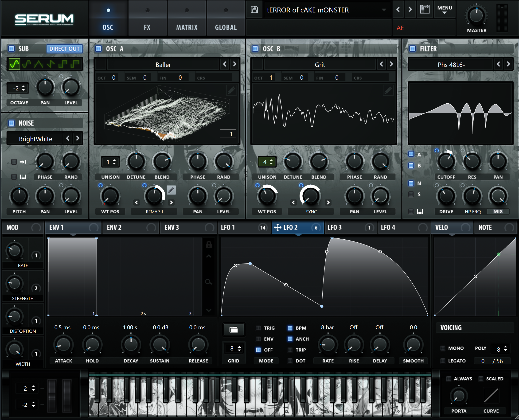Screen dimensions: 519x420
Task: Turn off the FILTER section
Action: (x=413, y=49)
